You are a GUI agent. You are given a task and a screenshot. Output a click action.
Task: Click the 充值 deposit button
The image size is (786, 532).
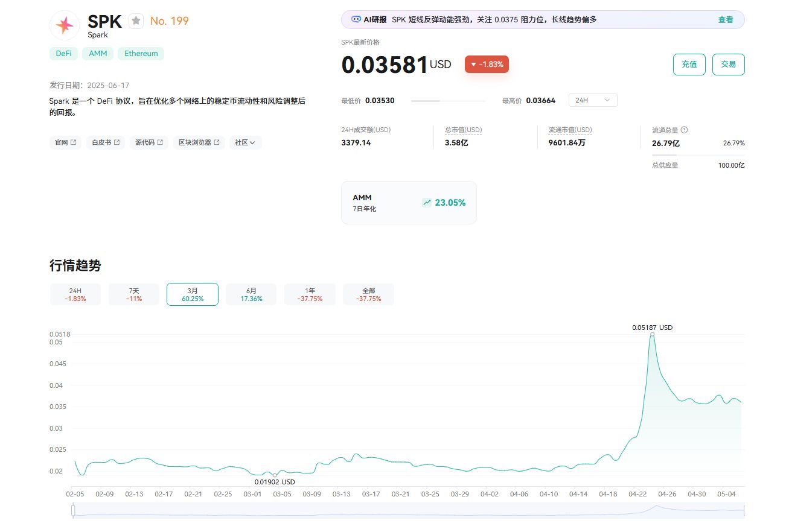pyautogui.click(x=689, y=65)
